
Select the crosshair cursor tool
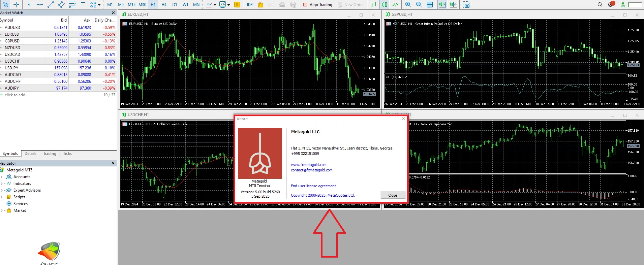click(x=16, y=5)
